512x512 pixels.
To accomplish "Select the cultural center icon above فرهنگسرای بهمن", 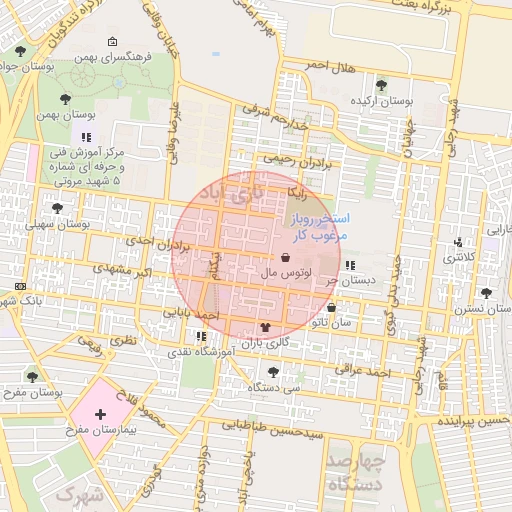I will [112, 42].
